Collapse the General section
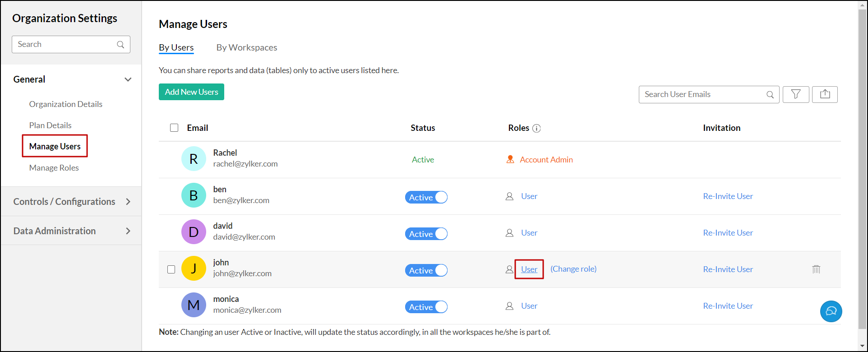 128,79
